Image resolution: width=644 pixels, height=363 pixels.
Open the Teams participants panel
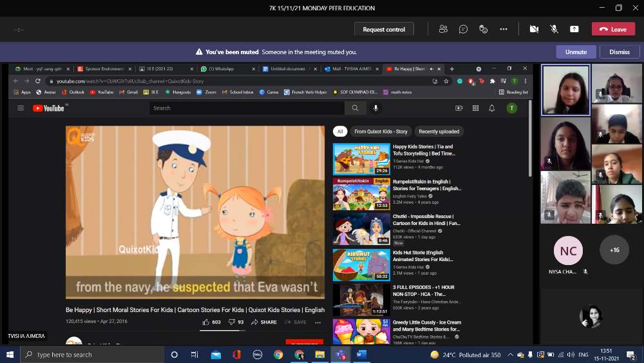tap(443, 29)
